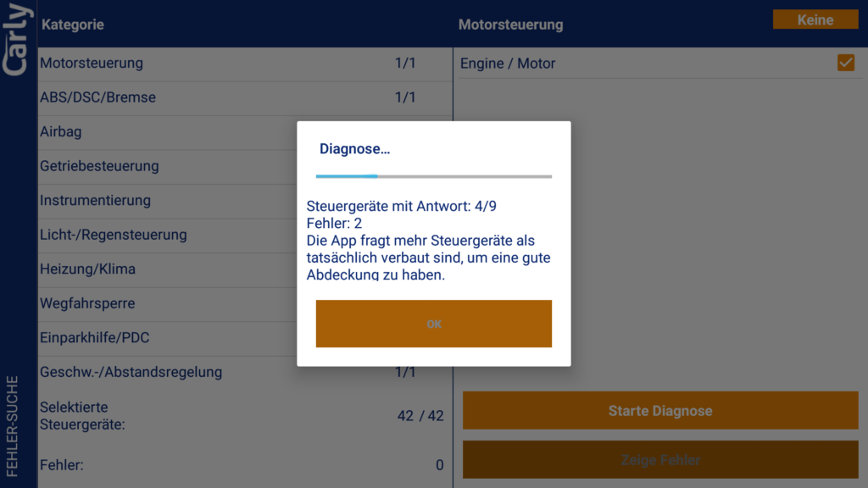Click the Carly logo in sidebar

pos(18,40)
